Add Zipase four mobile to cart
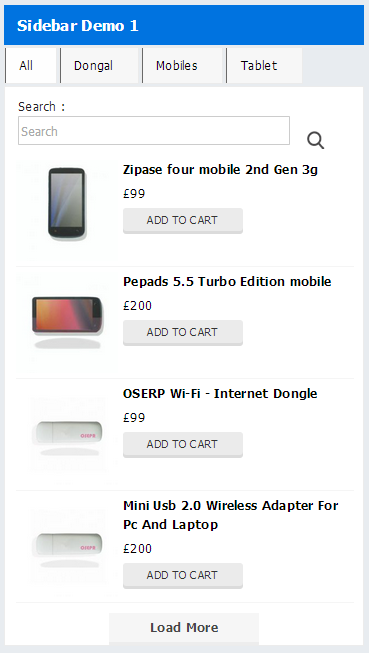The height and width of the screenshot is (653, 369). 183,221
